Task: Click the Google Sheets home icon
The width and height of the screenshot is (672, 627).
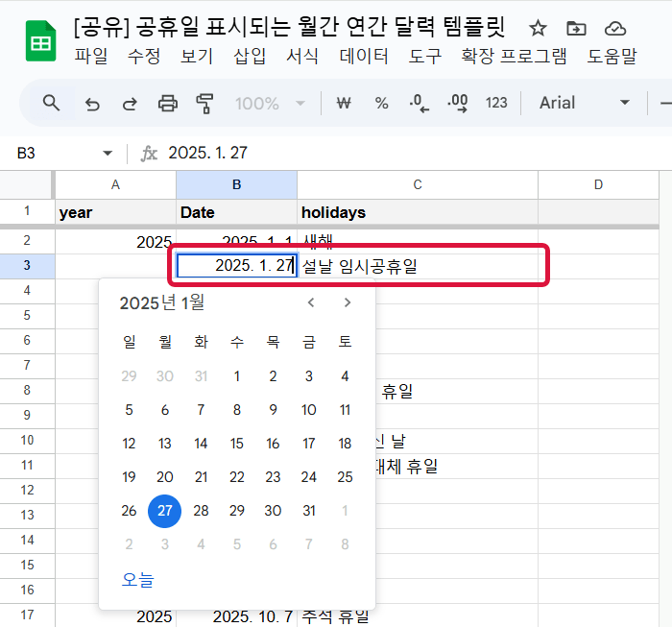Action: coord(40,42)
